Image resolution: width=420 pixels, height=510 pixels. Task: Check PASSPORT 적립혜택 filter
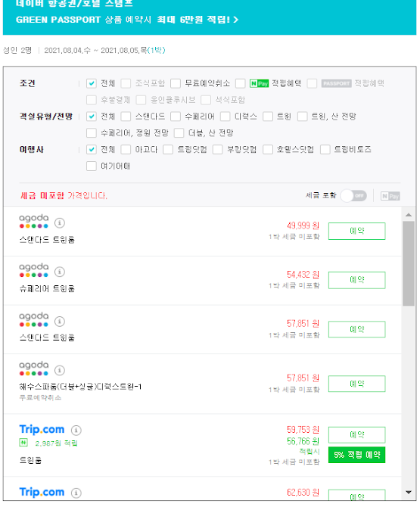click(312, 83)
